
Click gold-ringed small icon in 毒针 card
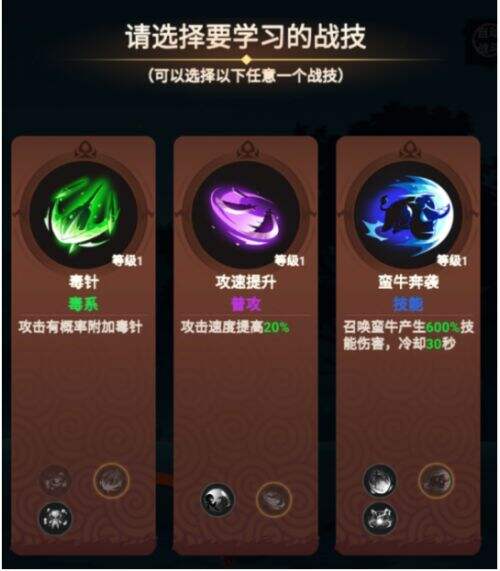[111, 481]
